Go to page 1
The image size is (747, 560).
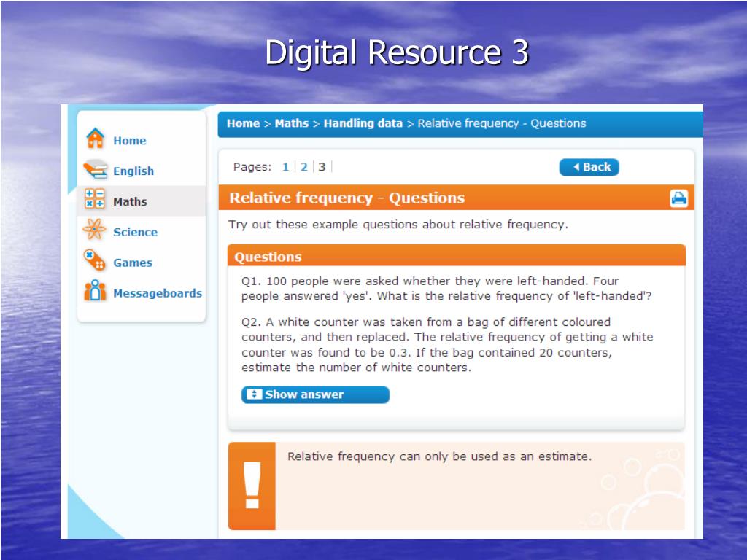[x=285, y=167]
